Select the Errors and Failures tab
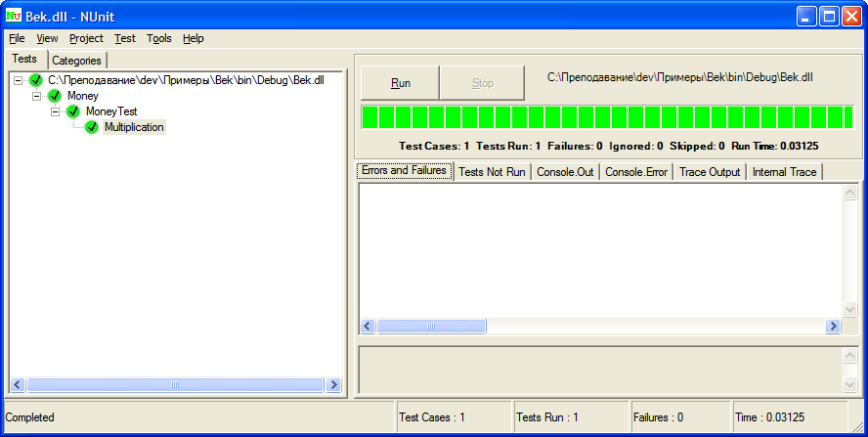868x437 pixels. tap(404, 170)
